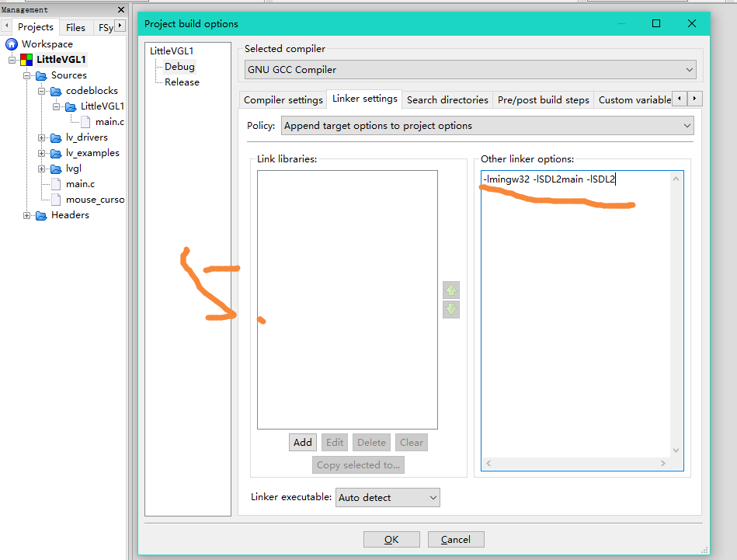
Task: Collapse the codeblocks folder
Action: pyautogui.click(x=41, y=91)
